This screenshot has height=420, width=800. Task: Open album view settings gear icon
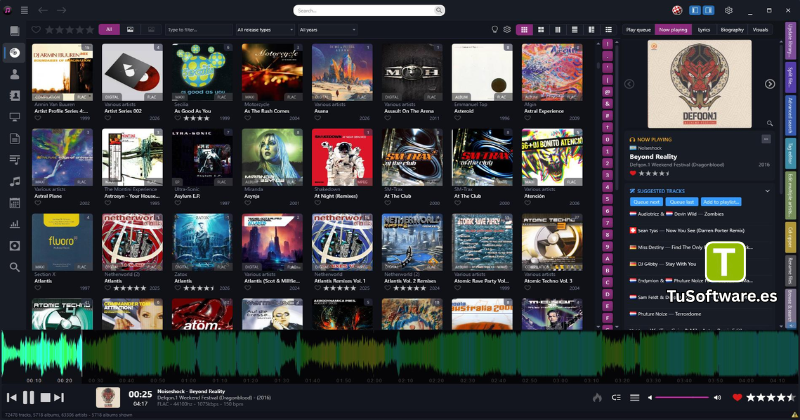(507, 30)
